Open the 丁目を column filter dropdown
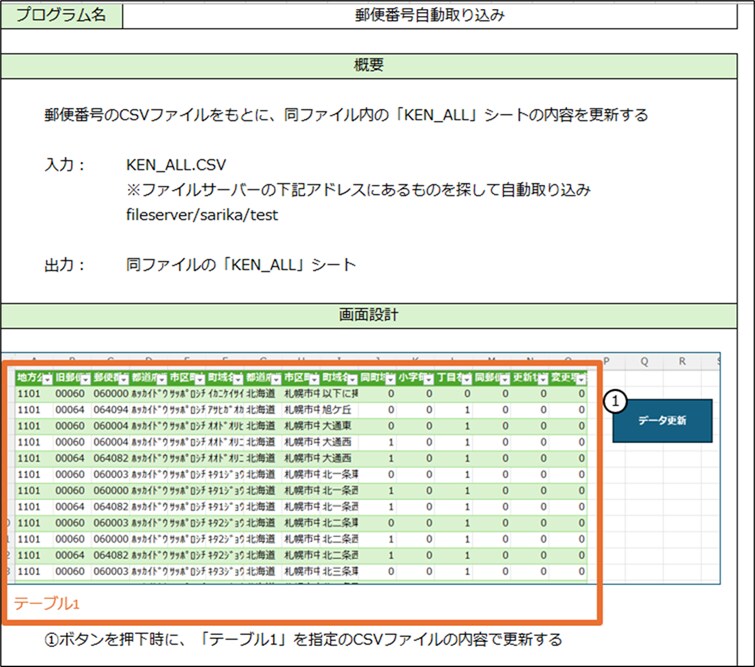 coord(467,380)
